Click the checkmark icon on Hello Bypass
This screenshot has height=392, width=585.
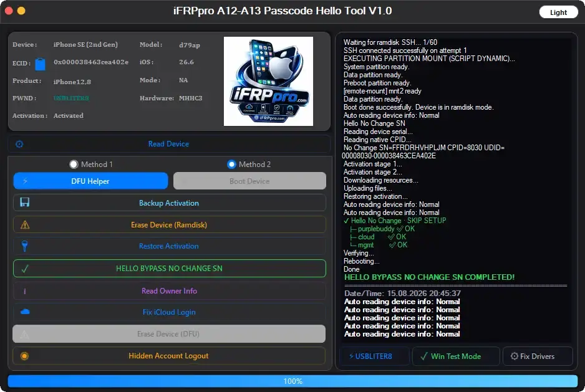coord(24,269)
